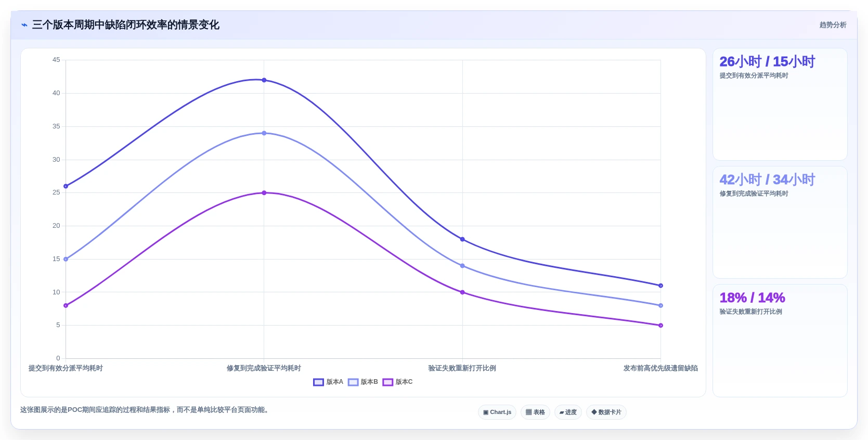Click the 进度 progress tag

coord(568,412)
